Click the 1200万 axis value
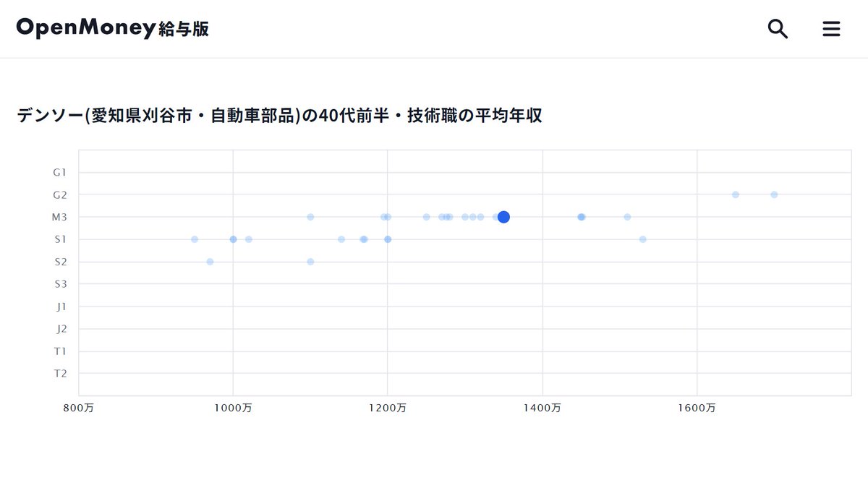The width and height of the screenshot is (868, 488). coord(388,408)
